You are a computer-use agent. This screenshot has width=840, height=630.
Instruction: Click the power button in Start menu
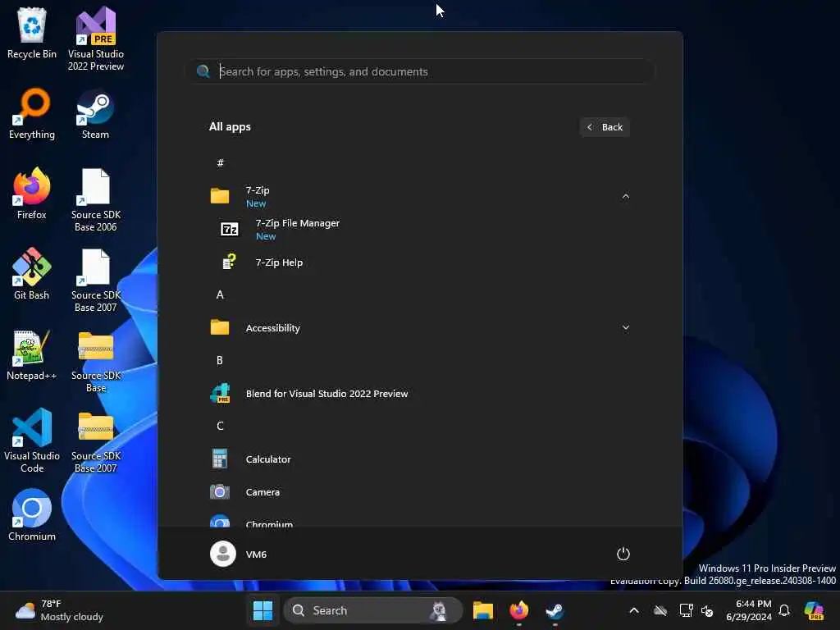(623, 554)
